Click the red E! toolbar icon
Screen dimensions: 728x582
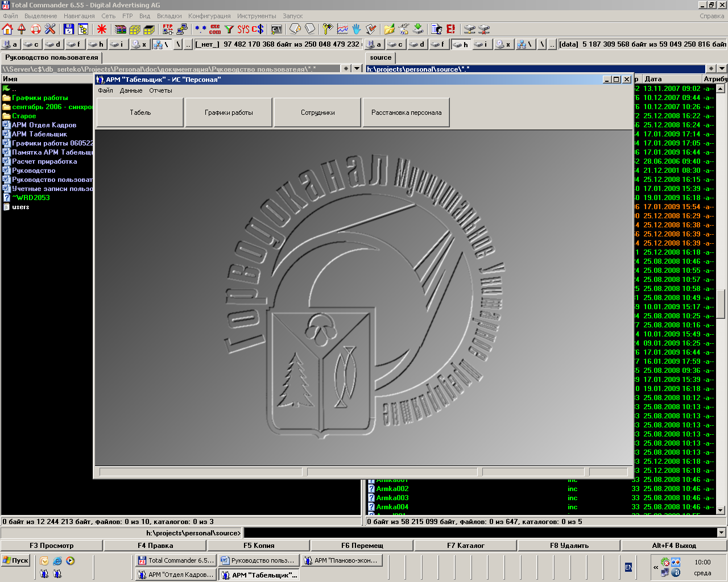[451, 29]
